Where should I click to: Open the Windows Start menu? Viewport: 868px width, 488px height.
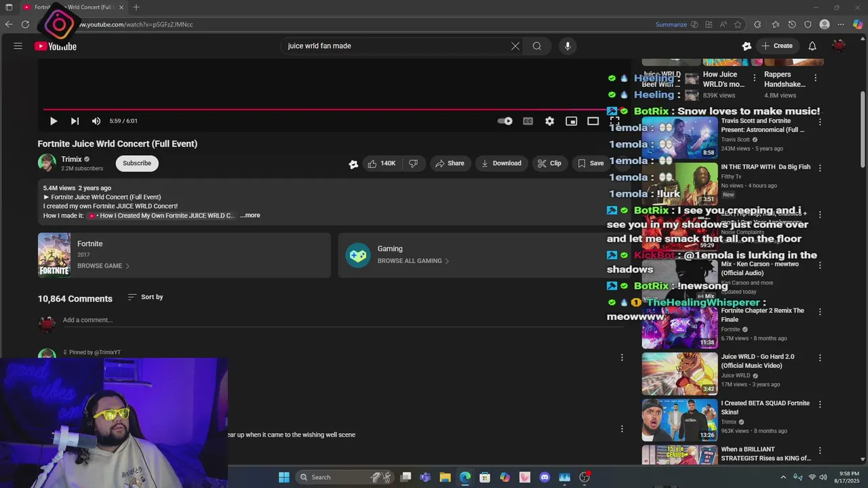pos(284,477)
